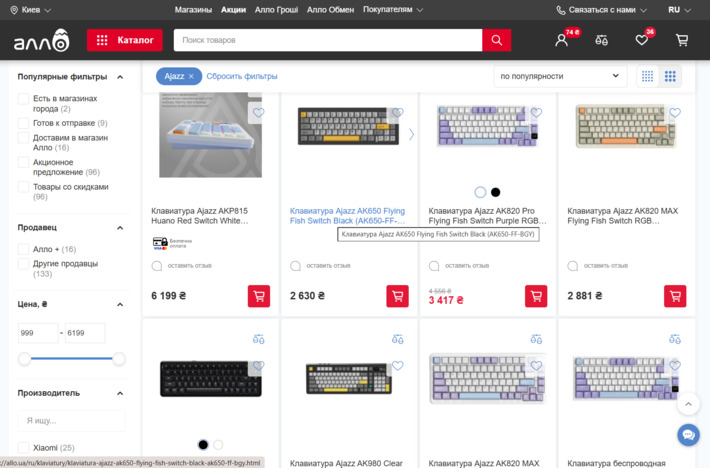
Task: Click the search magnifier button
Action: pos(496,40)
